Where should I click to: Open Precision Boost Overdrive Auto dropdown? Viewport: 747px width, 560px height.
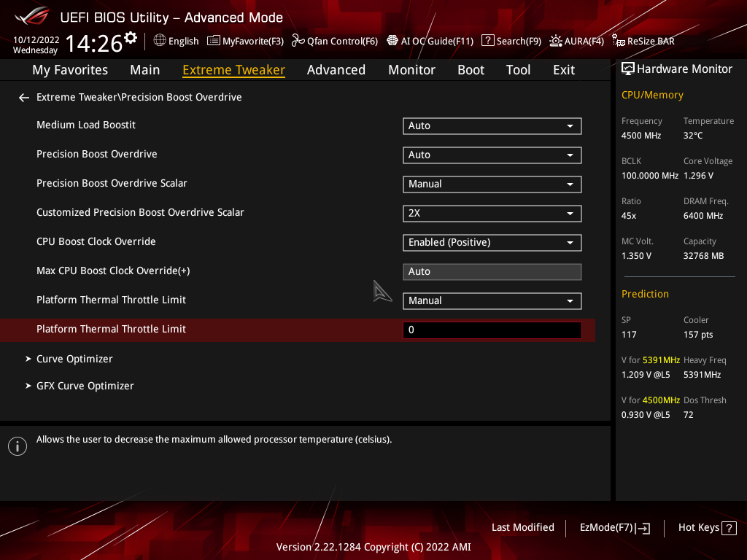tap(492, 155)
